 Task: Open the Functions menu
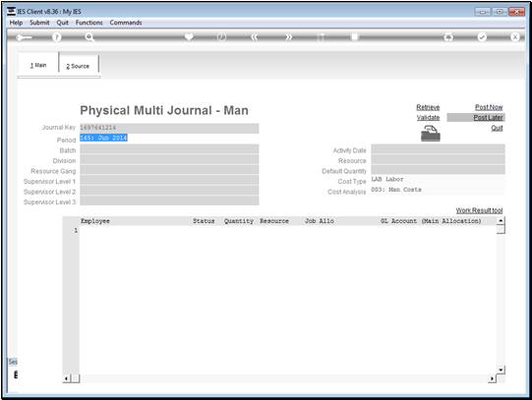[x=89, y=23]
